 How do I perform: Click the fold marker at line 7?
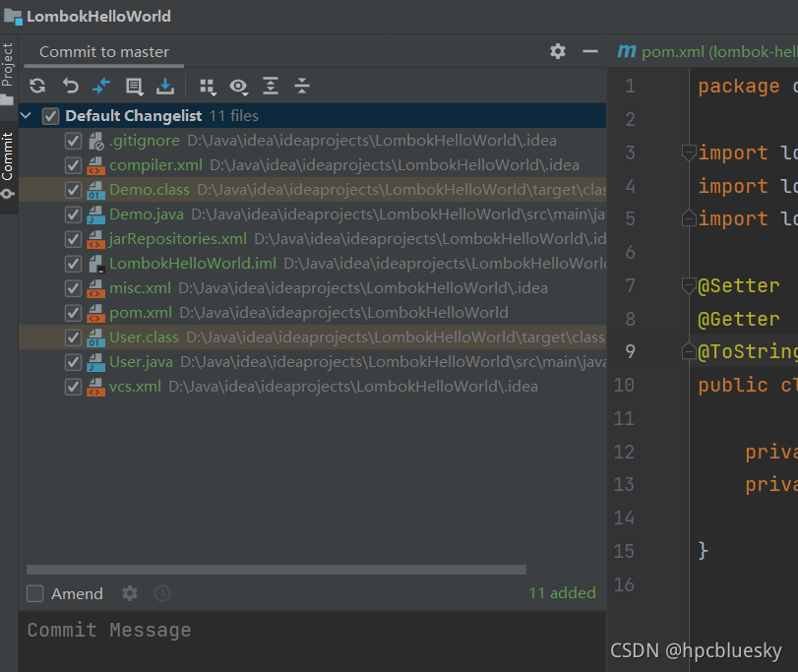tap(689, 285)
